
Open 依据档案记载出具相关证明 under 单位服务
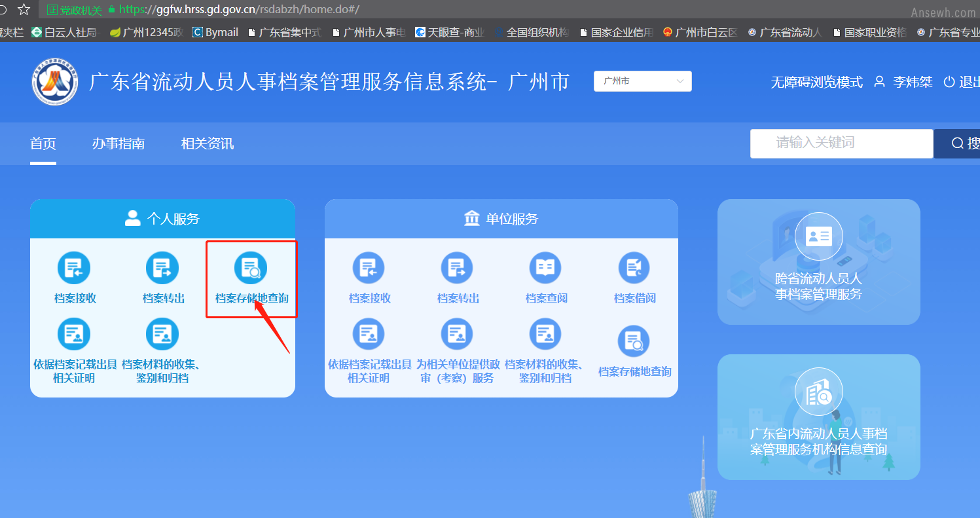(369, 351)
